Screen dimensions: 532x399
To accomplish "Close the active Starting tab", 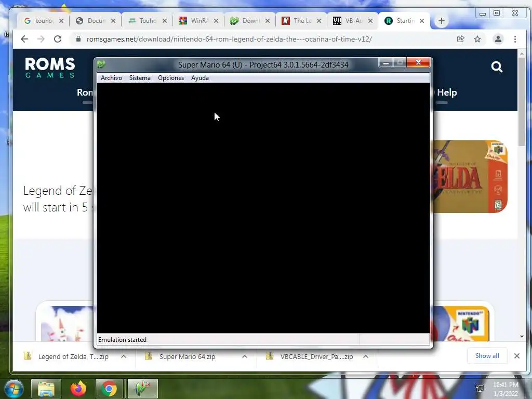I will coord(422,21).
